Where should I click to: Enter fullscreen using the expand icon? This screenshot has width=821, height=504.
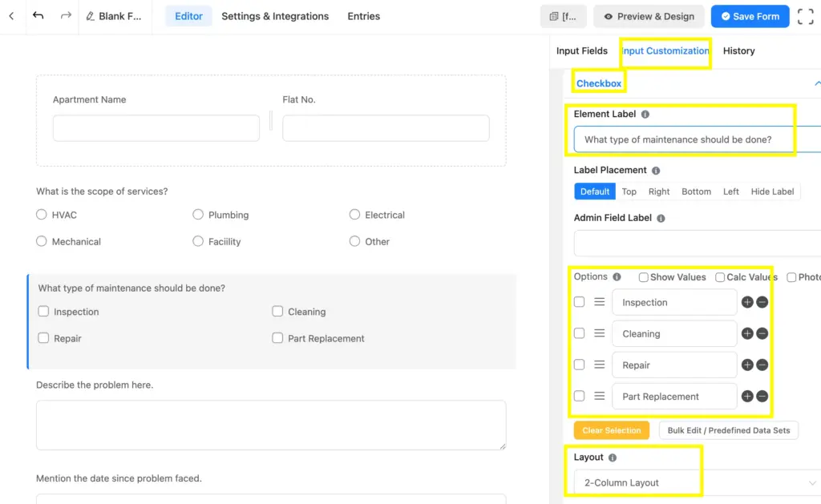pyautogui.click(x=805, y=16)
